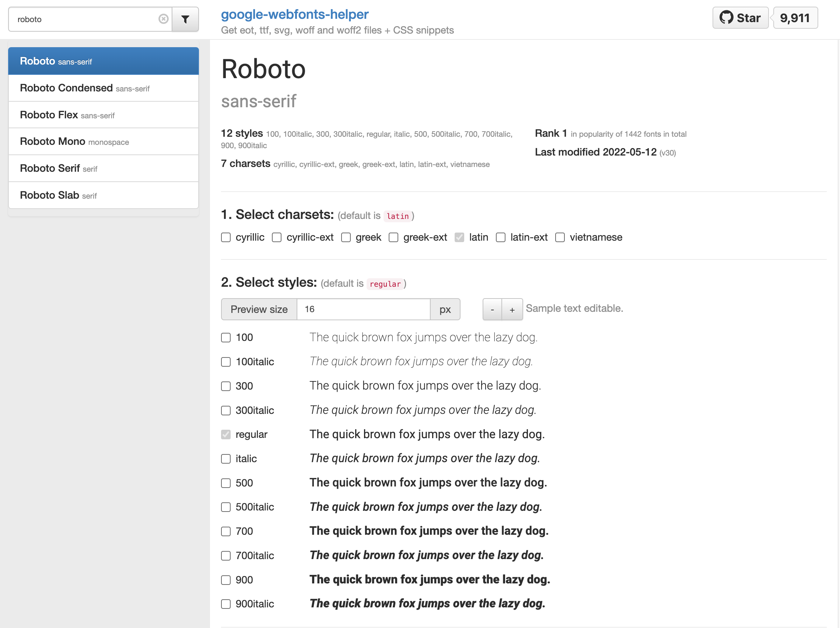Enable the vietnamese charset checkbox
This screenshot has height=628, width=840.
tap(560, 237)
